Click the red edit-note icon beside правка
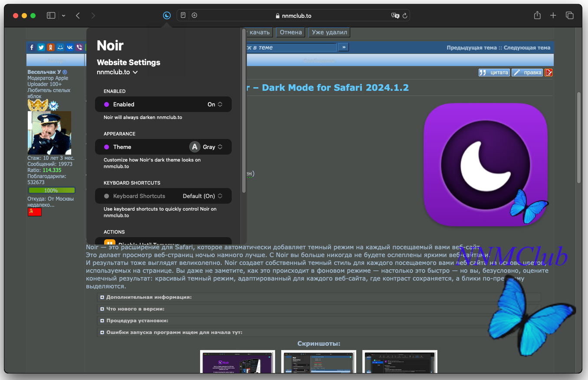This screenshot has width=588, height=380. 549,73
